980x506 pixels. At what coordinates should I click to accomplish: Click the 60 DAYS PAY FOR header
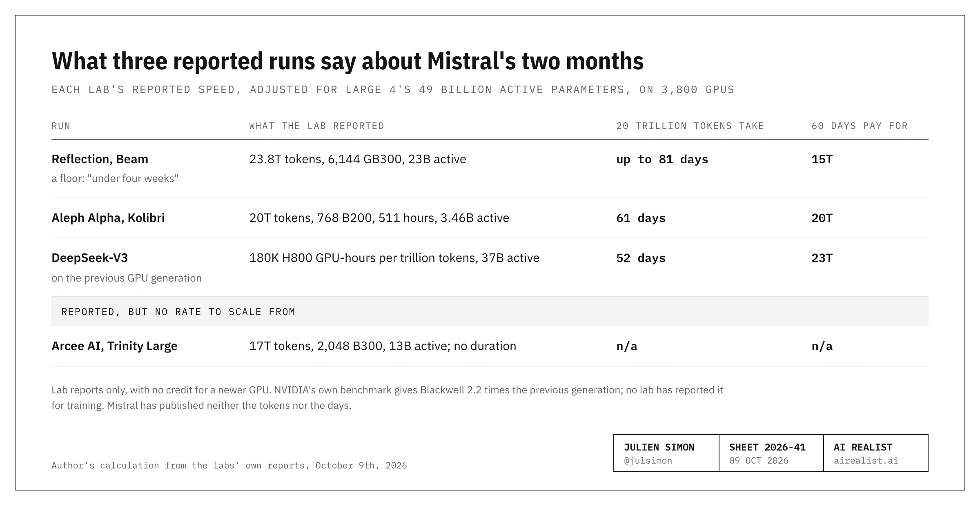[860, 126]
